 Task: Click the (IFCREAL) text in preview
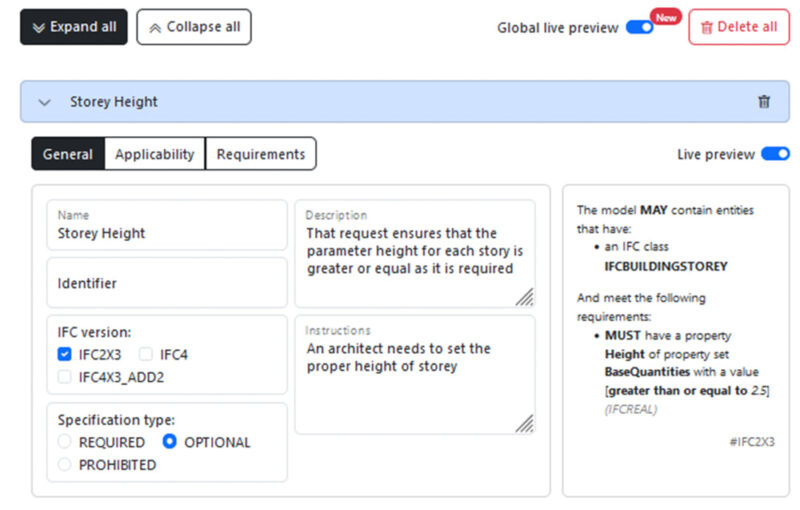[x=631, y=410]
